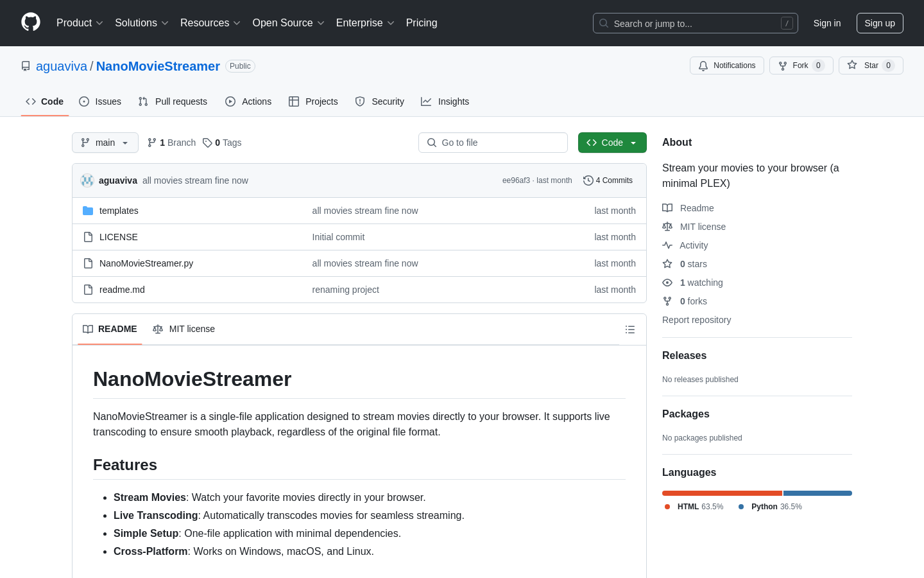Open the 'Initial commit' commit message
Screen dimensions: 924x578
(338, 237)
